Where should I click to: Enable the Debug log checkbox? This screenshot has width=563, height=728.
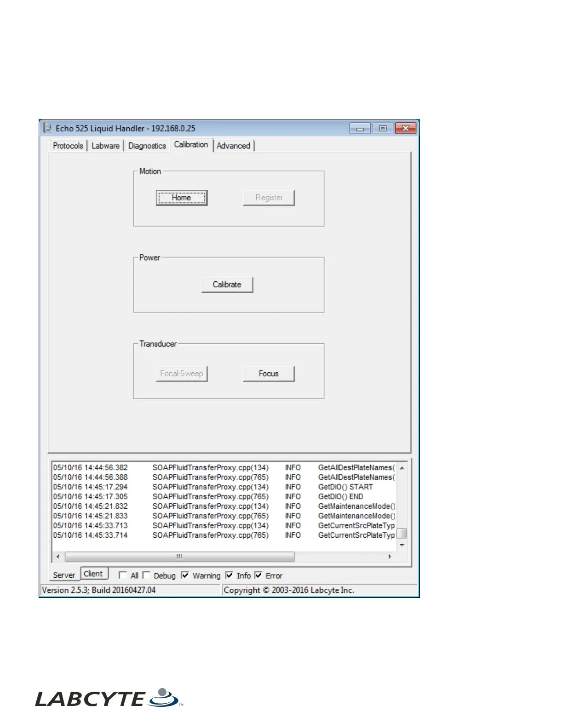coord(146,575)
